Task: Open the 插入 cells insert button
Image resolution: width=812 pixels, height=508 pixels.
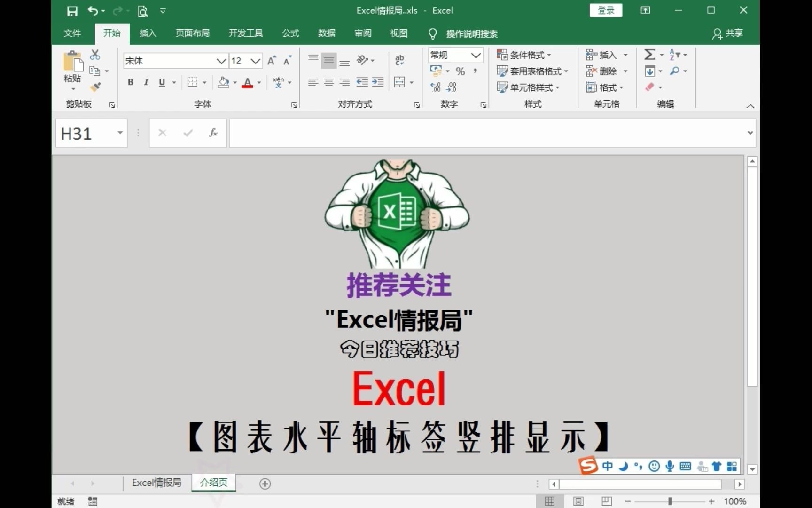Action: click(601, 55)
